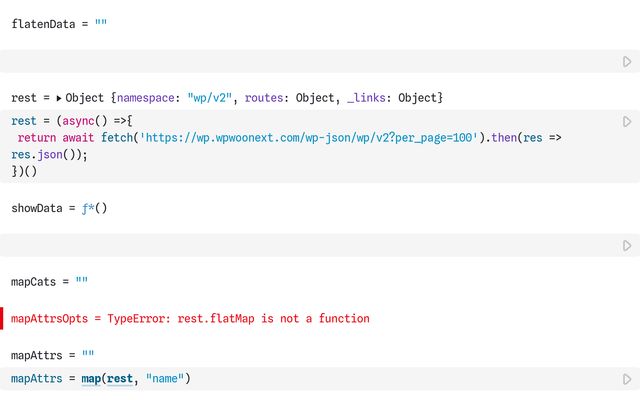Focus the empty editor under flatenData
The width and height of the screenshot is (640, 400).
point(300,62)
